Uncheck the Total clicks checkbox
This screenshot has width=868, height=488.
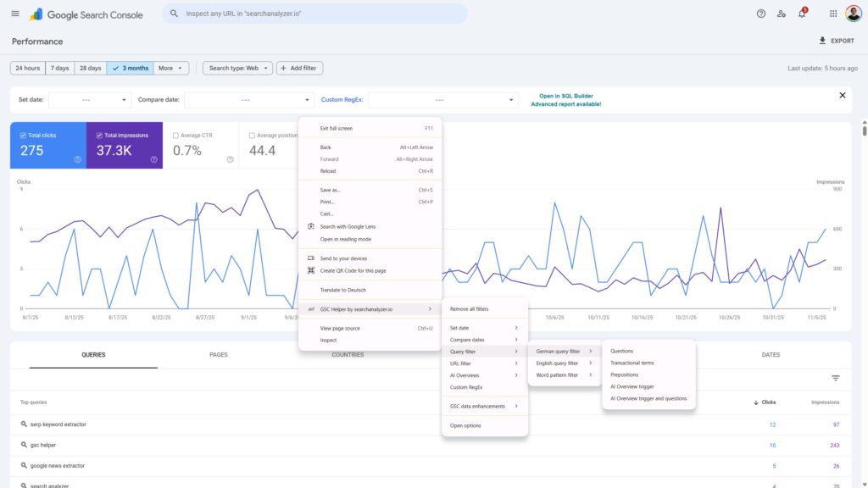pyautogui.click(x=23, y=136)
